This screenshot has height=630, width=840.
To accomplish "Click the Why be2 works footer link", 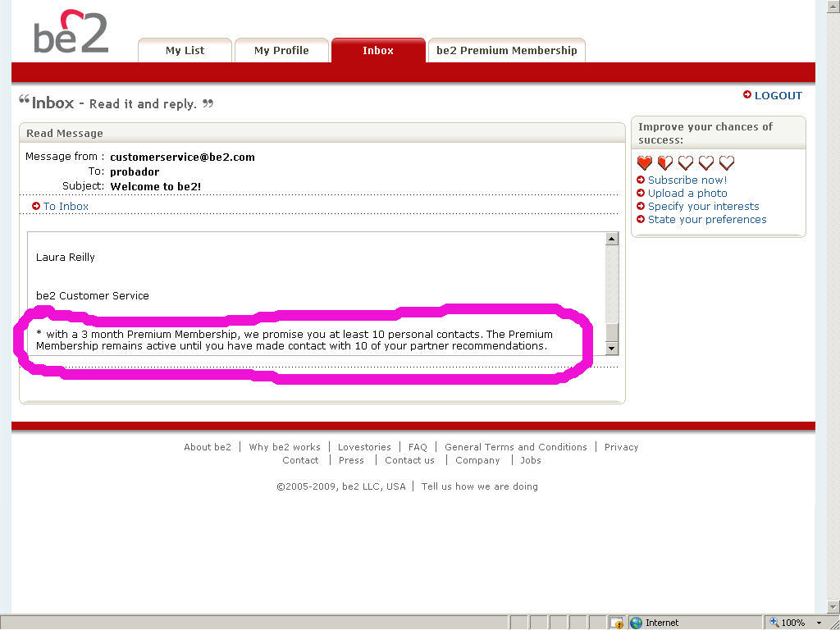I will coord(285,447).
